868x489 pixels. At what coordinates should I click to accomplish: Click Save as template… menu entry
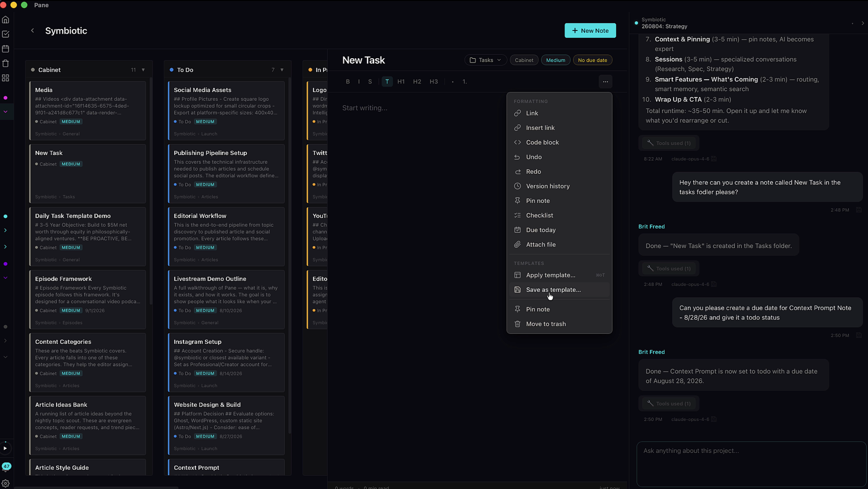pyautogui.click(x=559, y=290)
